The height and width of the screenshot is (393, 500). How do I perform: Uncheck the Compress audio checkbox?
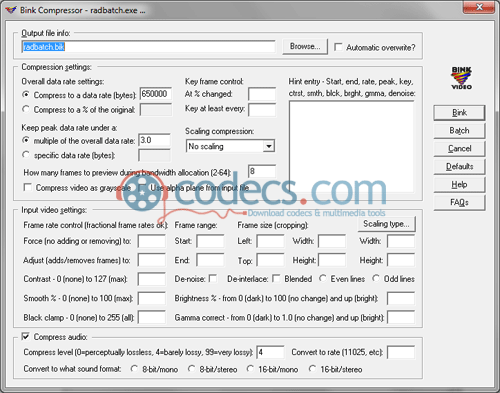click(x=26, y=337)
